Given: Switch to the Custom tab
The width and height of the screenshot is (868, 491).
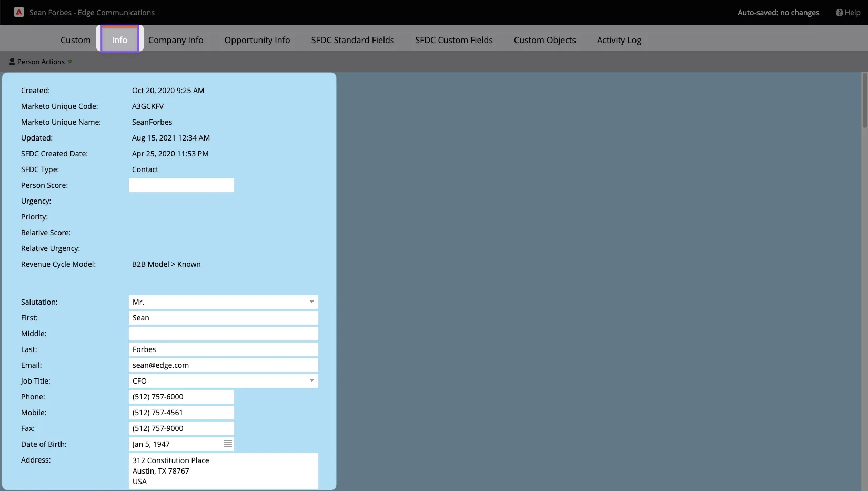Looking at the screenshot, I should click(x=75, y=40).
